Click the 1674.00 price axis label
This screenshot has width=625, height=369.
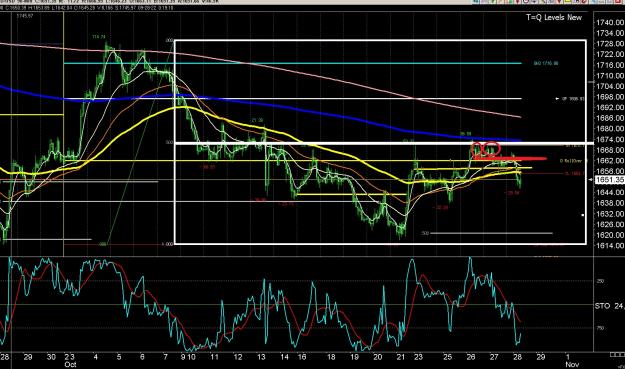pyautogui.click(x=610, y=139)
